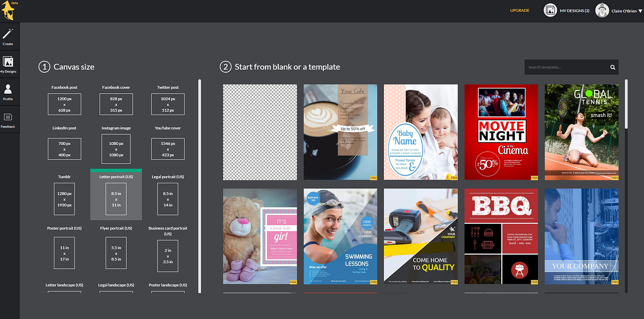This screenshot has width=644, height=319.
Task: Click the star beta logo at top left
Action: pos(9,10)
